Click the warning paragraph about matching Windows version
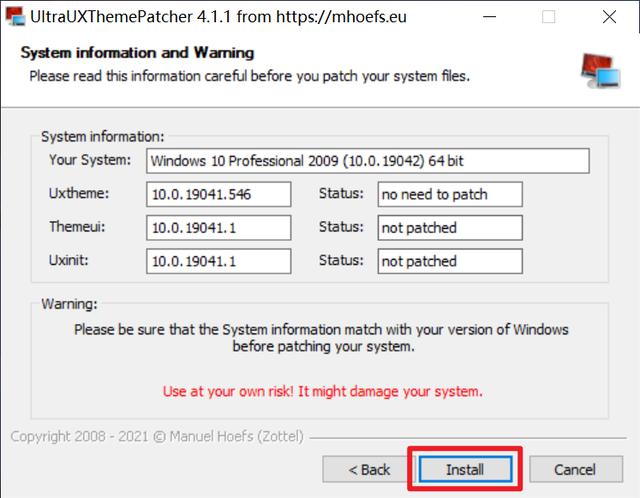The image size is (640, 498). click(321, 339)
